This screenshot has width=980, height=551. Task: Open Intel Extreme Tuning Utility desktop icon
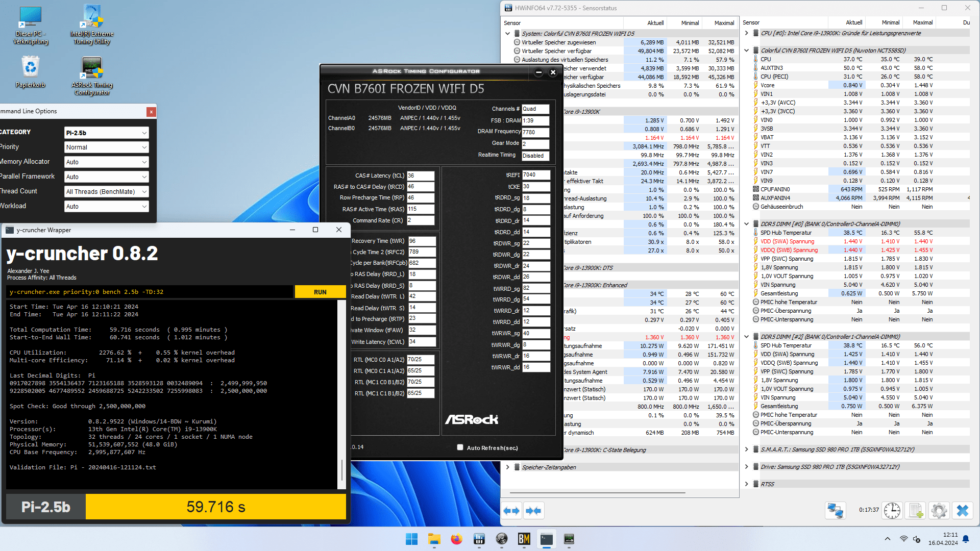click(92, 24)
